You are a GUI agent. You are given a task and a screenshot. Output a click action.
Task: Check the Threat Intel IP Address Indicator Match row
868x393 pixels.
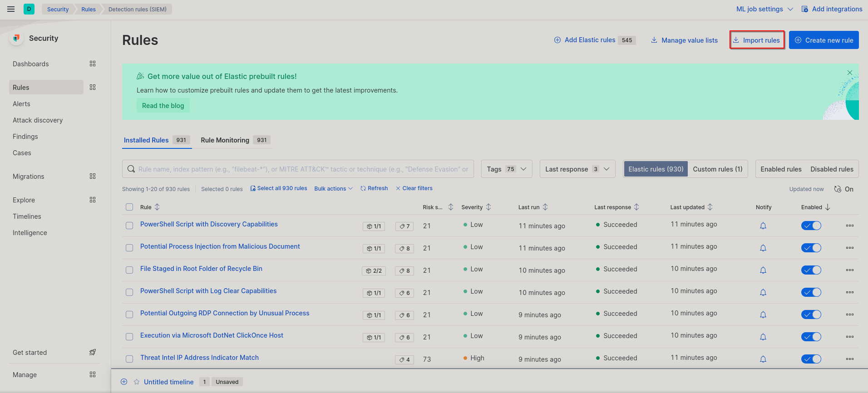(129, 359)
